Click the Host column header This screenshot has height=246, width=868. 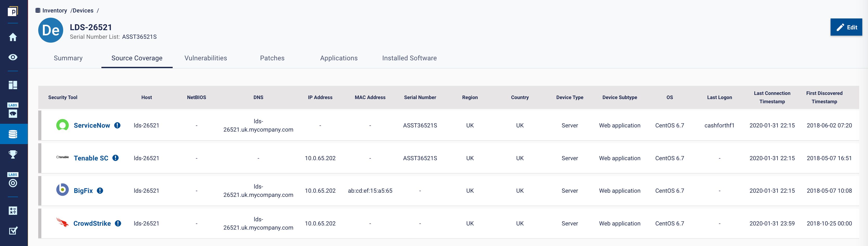pos(147,98)
